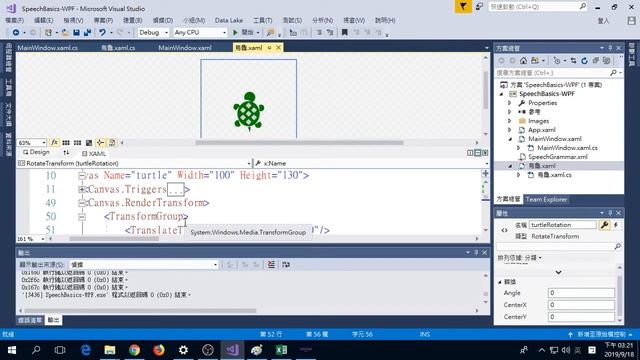Click the turtle image on the design canvas
The width and height of the screenshot is (640, 360).
249,111
